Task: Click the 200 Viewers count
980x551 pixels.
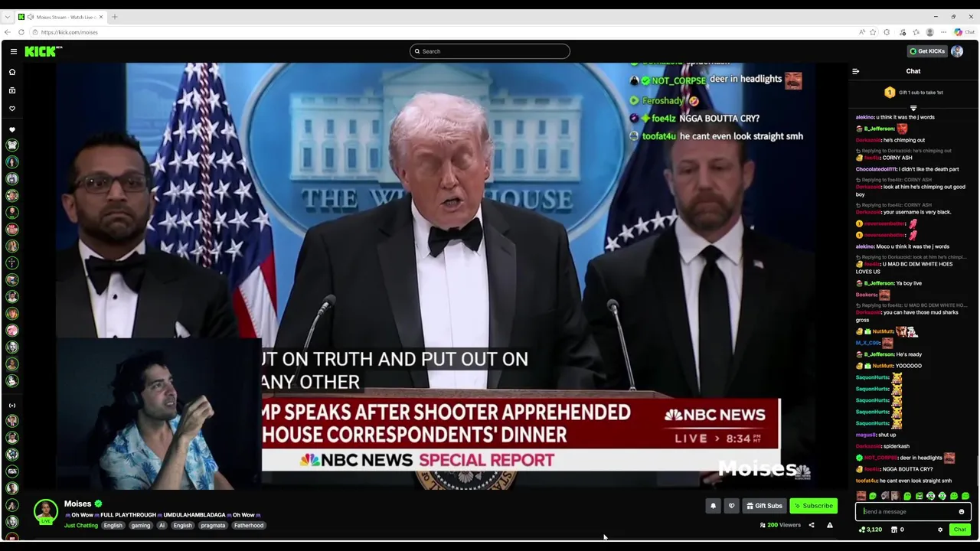Action: 779,525
